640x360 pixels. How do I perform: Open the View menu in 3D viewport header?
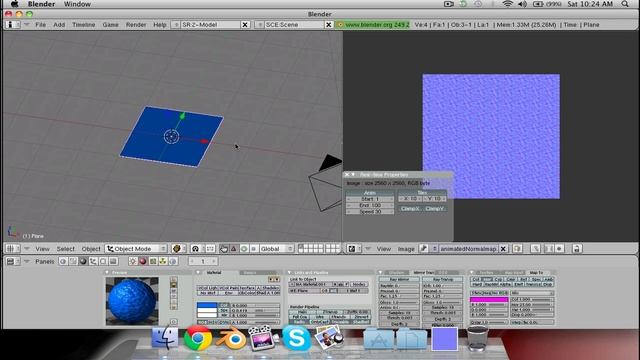tap(42, 249)
